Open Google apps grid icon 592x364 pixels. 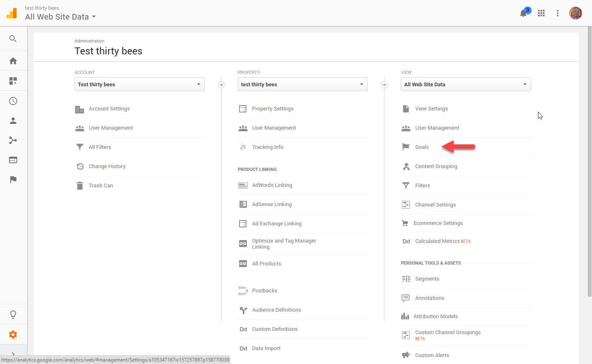click(541, 13)
